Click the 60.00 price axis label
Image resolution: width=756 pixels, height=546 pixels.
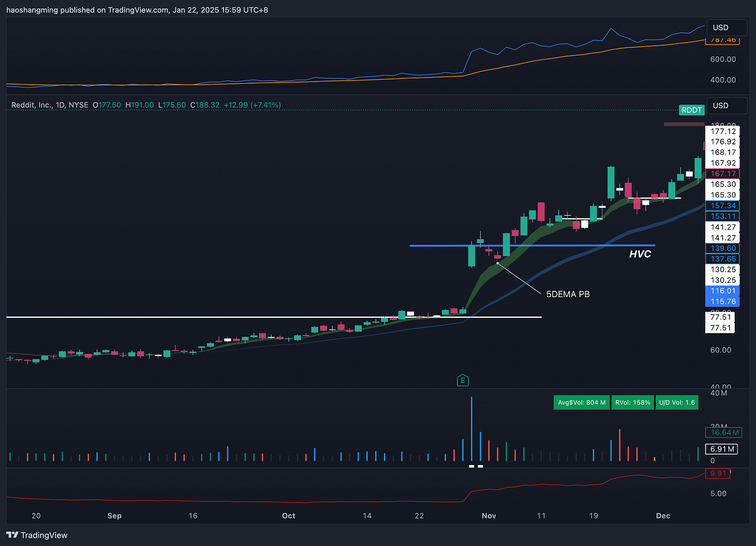tap(721, 350)
